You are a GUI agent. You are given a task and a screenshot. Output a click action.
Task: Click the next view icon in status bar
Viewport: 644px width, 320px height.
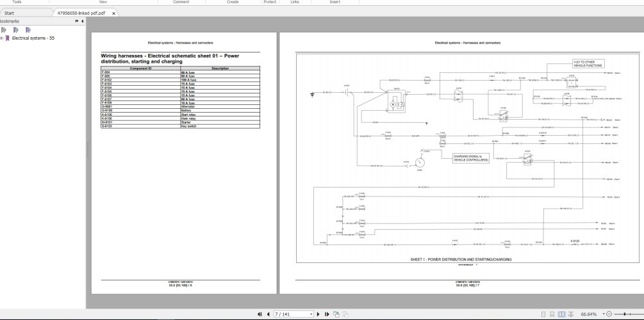click(x=347, y=314)
